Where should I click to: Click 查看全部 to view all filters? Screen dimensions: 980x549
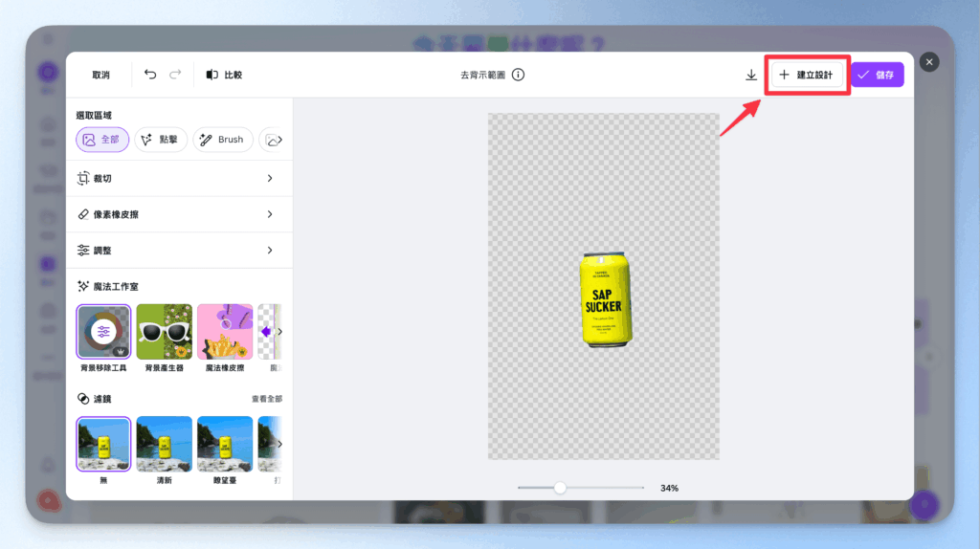click(x=266, y=399)
